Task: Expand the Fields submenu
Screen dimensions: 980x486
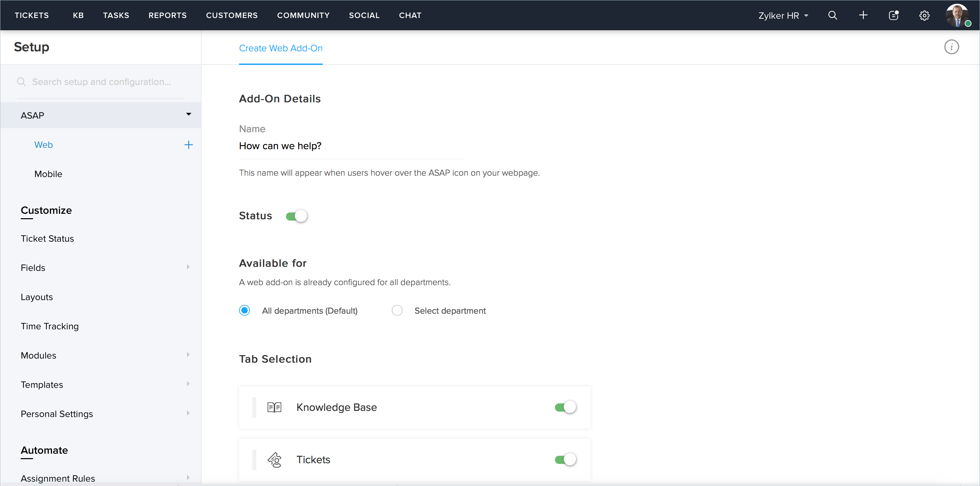Action: (x=188, y=267)
